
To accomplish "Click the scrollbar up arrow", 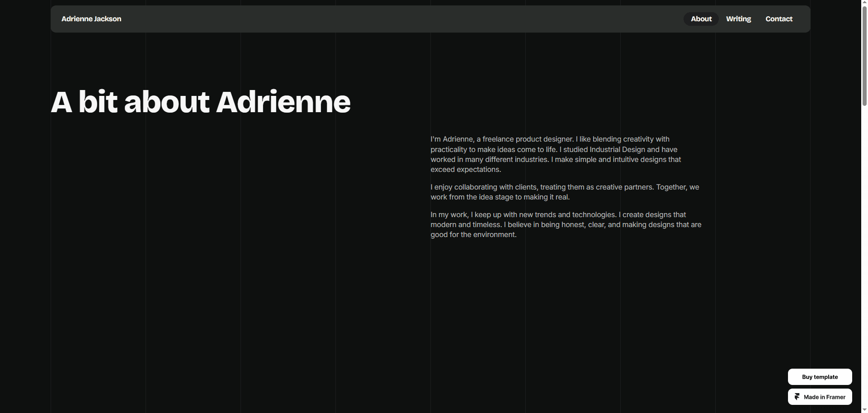I will 864,3.
